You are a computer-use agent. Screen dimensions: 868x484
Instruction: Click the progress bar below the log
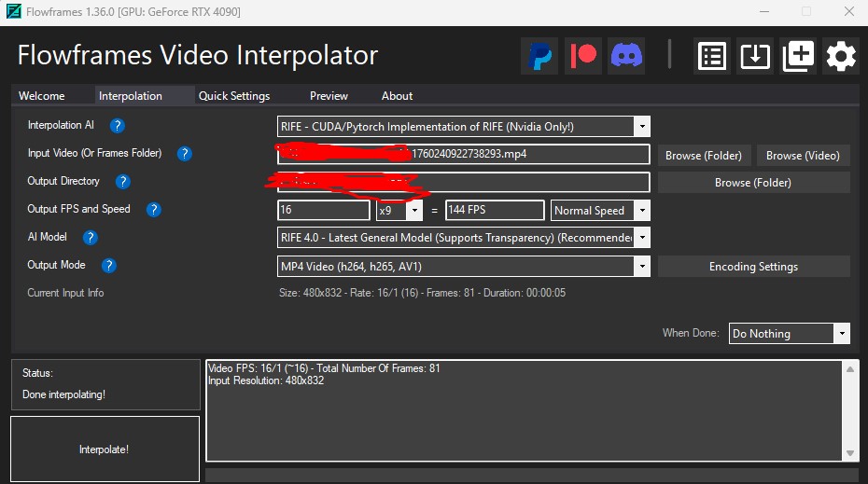tap(532, 476)
